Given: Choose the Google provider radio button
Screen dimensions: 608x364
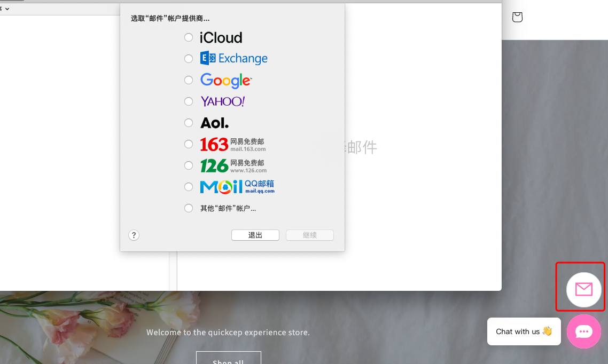Looking at the screenshot, I should point(189,80).
